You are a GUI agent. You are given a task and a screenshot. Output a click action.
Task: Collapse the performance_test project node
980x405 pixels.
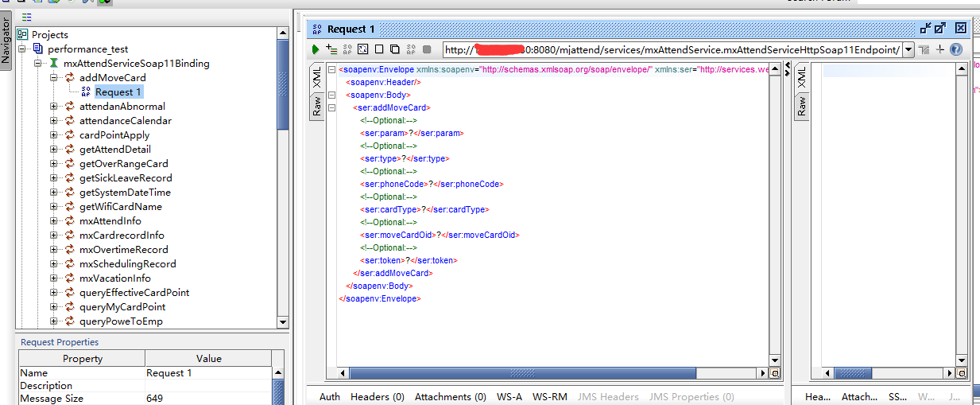(x=22, y=49)
